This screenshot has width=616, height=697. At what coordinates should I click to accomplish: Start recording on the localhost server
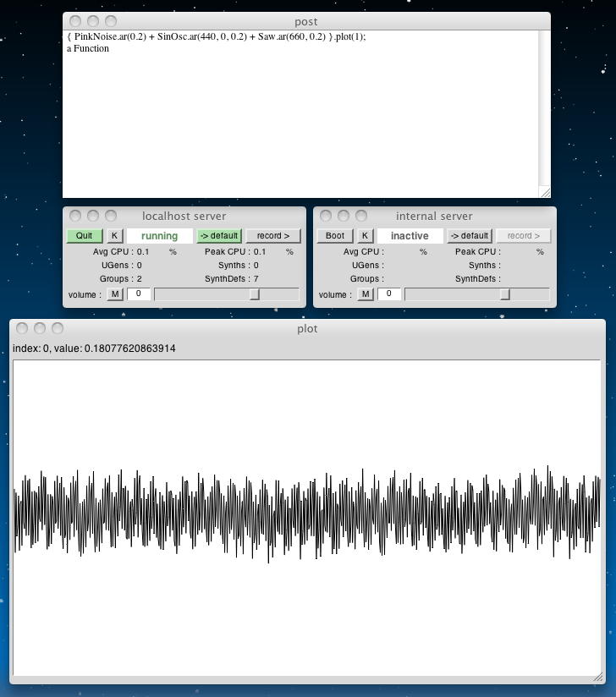(x=273, y=236)
